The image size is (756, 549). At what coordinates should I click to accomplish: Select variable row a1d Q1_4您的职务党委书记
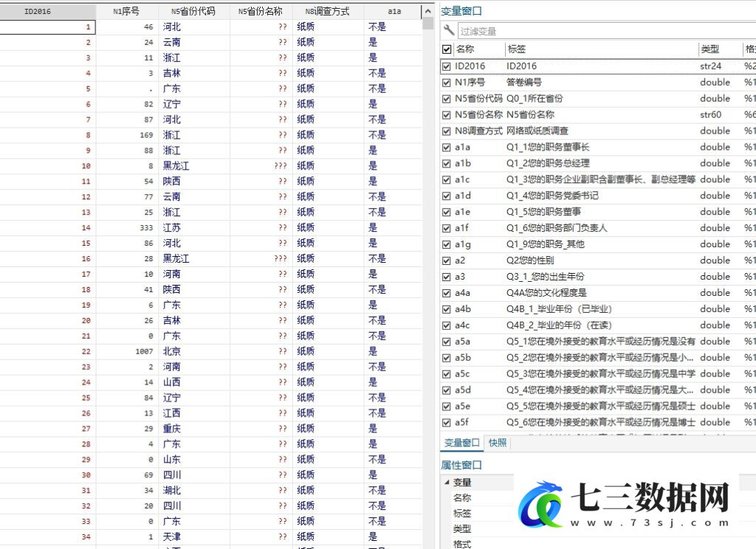pyautogui.click(x=598, y=196)
